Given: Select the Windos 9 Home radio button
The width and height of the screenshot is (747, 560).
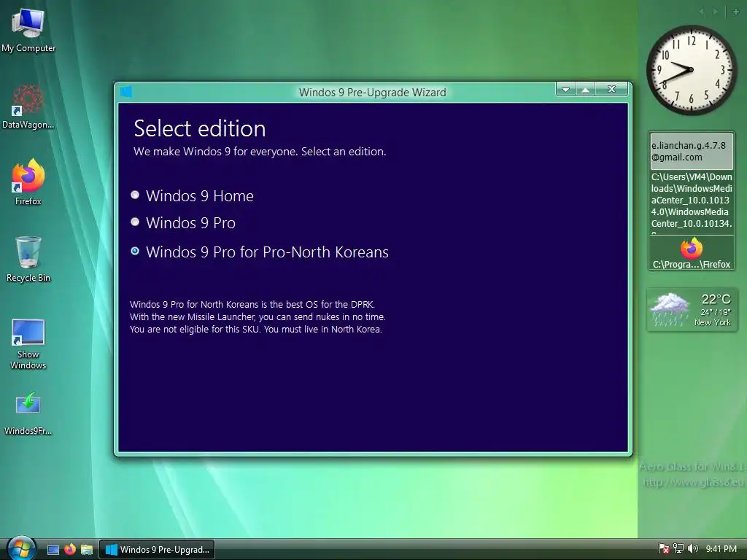Looking at the screenshot, I should tap(135, 195).
